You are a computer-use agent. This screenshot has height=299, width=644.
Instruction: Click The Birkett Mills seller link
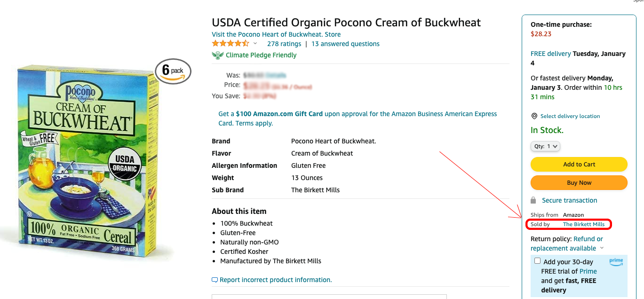coord(584,224)
